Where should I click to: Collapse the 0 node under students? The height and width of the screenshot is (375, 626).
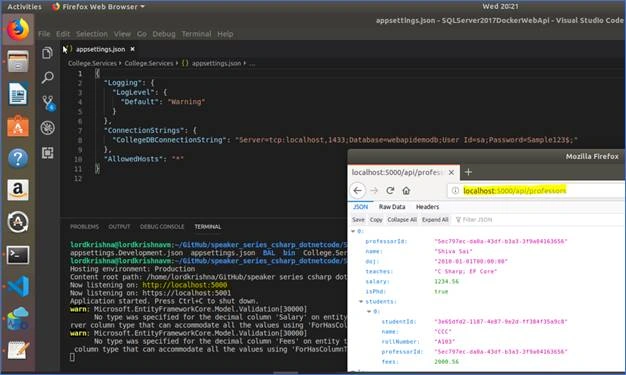(x=369, y=312)
